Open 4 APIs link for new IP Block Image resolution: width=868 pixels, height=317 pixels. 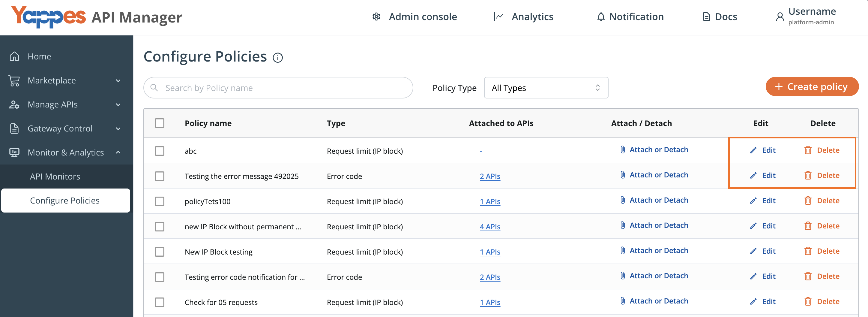[490, 227]
